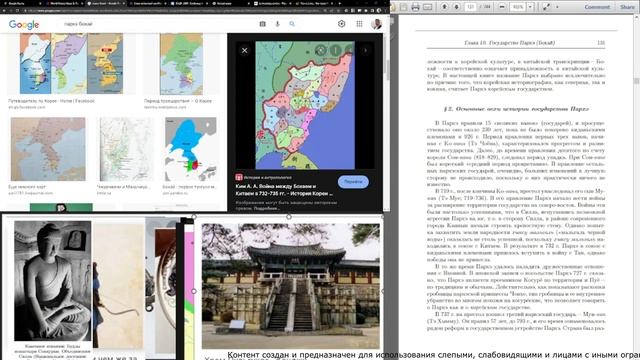Select the active Google search tab

pyautogui.click(x=106, y=3)
